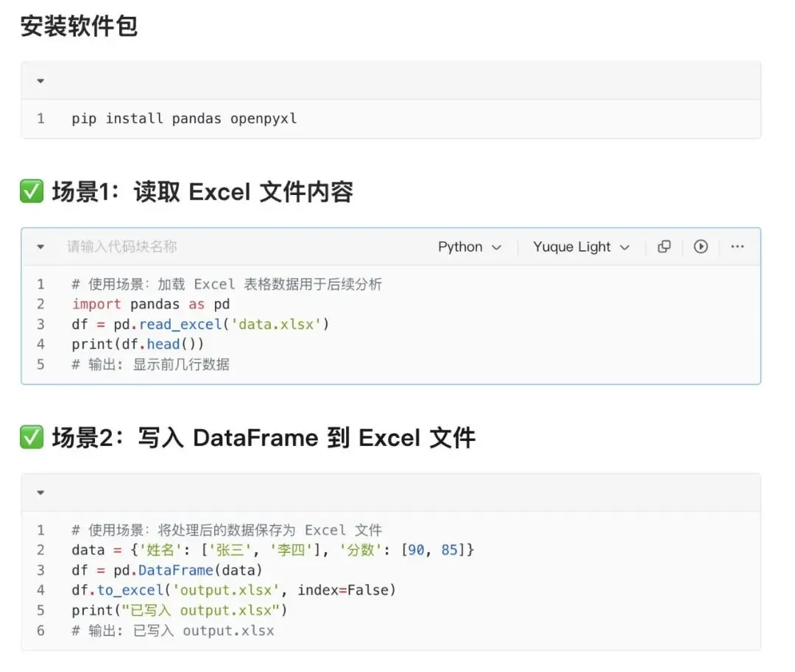Click the green checkmark beside 场景1 heading
The width and height of the screenshot is (795, 672).
pos(32,191)
